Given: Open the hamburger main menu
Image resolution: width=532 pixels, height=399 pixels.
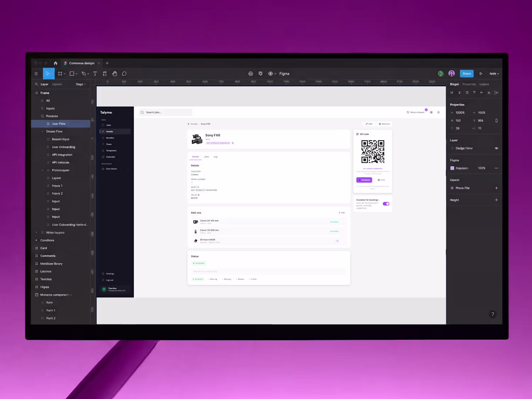Looking at the screenshot, I should click(36, 74).
